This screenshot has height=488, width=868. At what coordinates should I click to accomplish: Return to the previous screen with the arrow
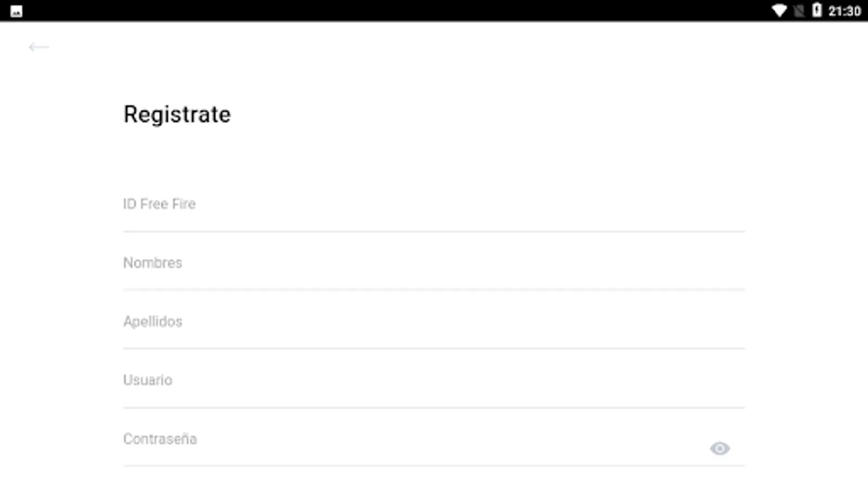click(39, 47)
